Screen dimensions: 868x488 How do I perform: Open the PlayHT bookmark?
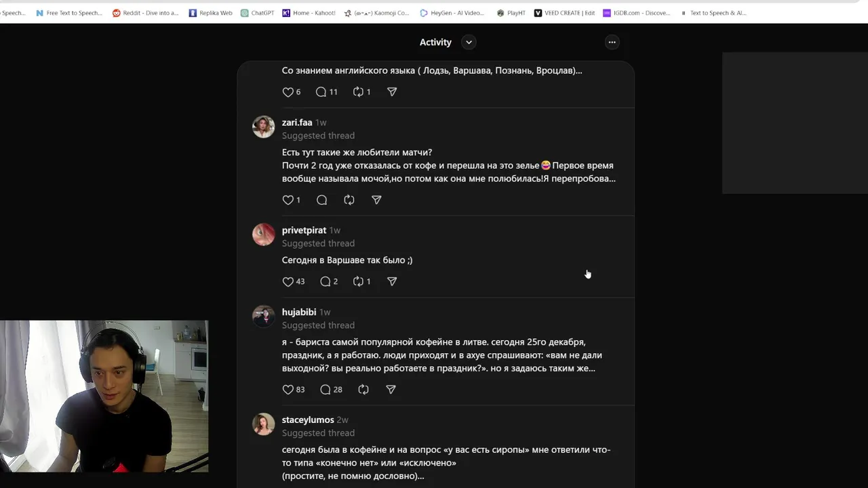pos(511,13)
